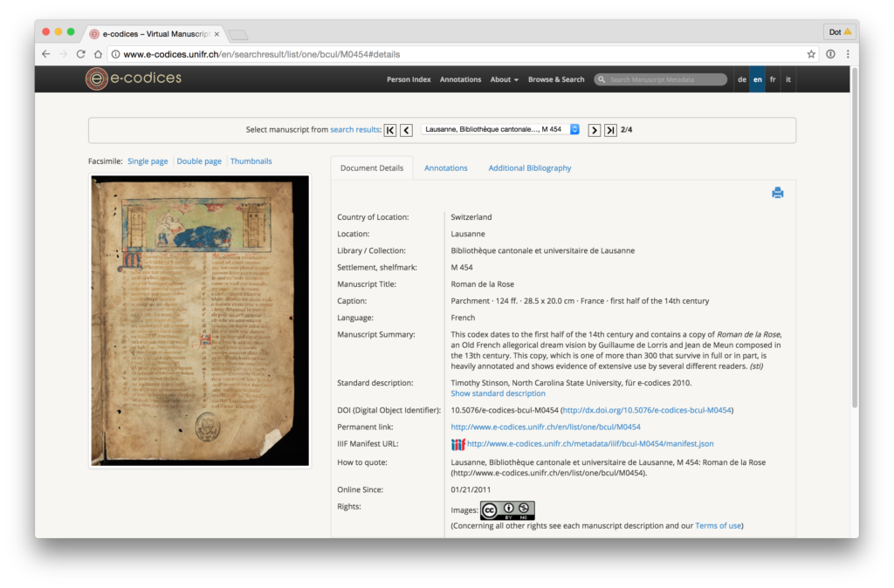The width and height of the screenshot is (894, 588).
Task: Click the result counter '2/4'
Action: click(626, 130)
